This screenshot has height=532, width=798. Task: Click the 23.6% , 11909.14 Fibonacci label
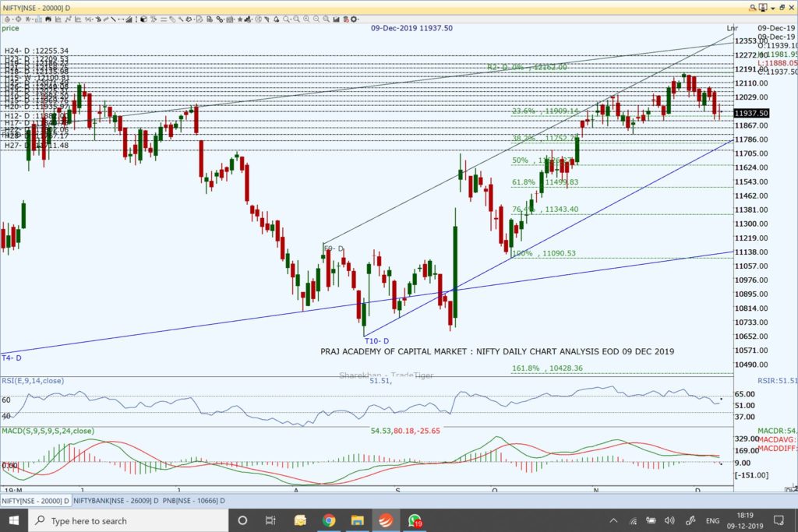[x=545, y=111]
